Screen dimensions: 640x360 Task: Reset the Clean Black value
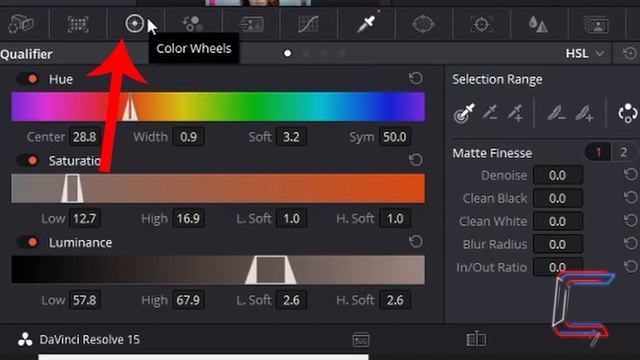[x=631, y=198]
